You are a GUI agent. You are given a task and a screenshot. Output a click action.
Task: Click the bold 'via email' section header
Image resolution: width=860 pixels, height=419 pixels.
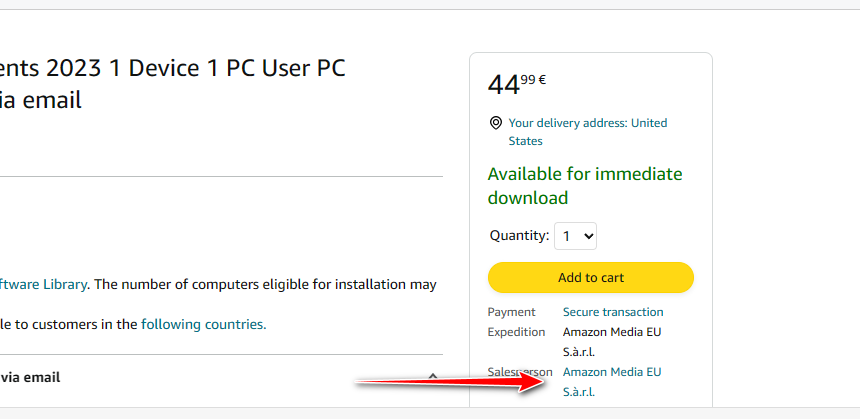30,377
